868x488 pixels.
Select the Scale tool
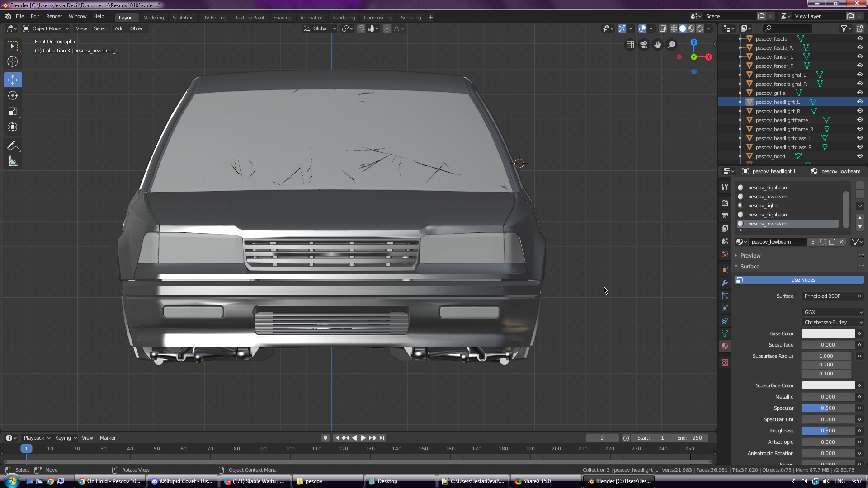click(13, 111)
